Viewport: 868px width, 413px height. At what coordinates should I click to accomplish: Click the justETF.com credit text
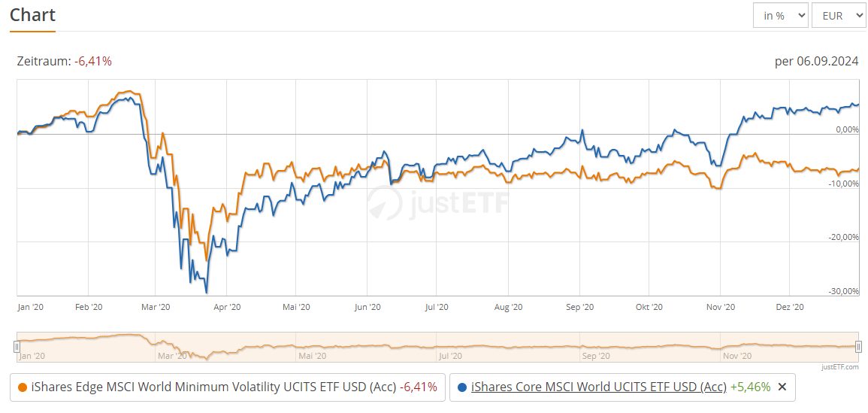pyautogui.click(x=840, y=367)
